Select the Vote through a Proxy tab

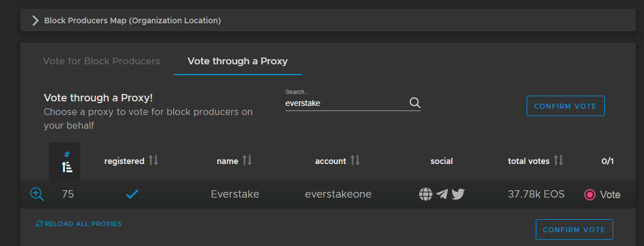click(x=237, y=61)
